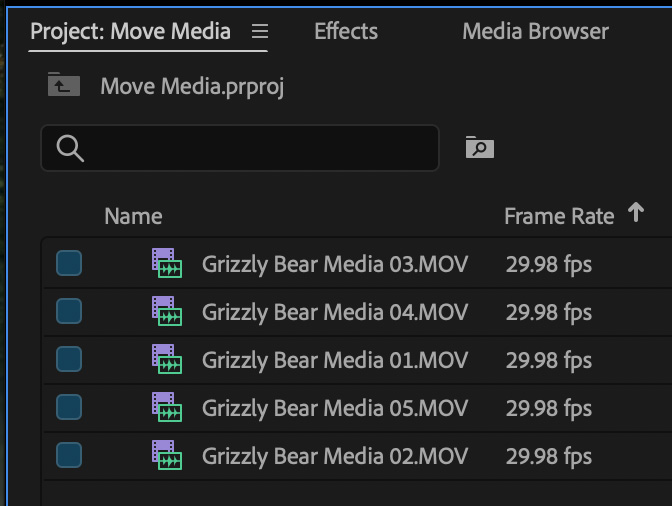
Task: Open the Project panel hamburger menu
Action: pos(260,31)
